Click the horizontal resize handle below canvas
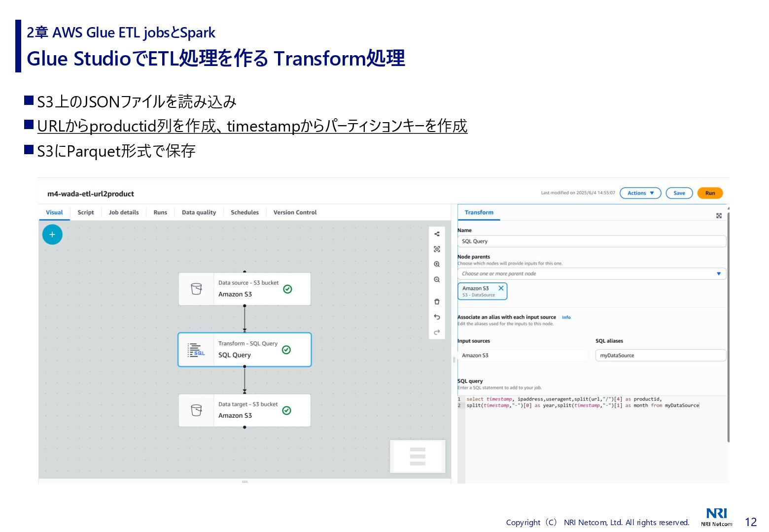Image resolution: width=769 pixels, height=532 pixels. pos(245,481)
